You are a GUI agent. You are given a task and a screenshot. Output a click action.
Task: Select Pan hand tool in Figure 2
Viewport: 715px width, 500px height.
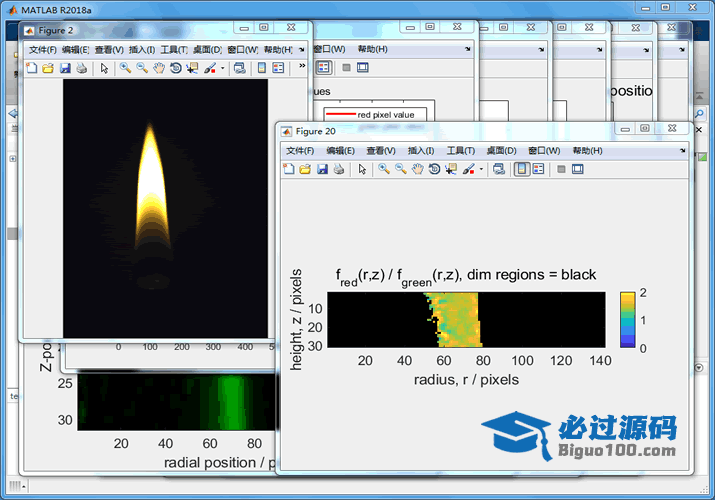tap(159, 68)
